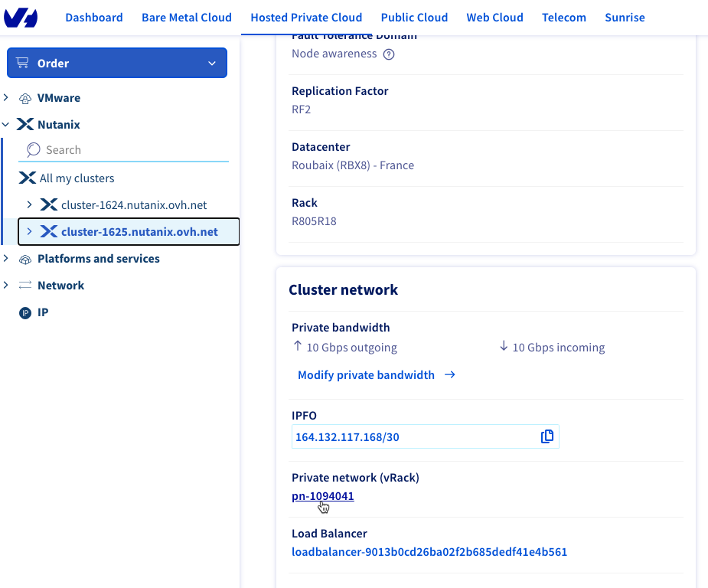Expand cluster-1624.nutanix.ovh.net chevron

click(29, 204)
